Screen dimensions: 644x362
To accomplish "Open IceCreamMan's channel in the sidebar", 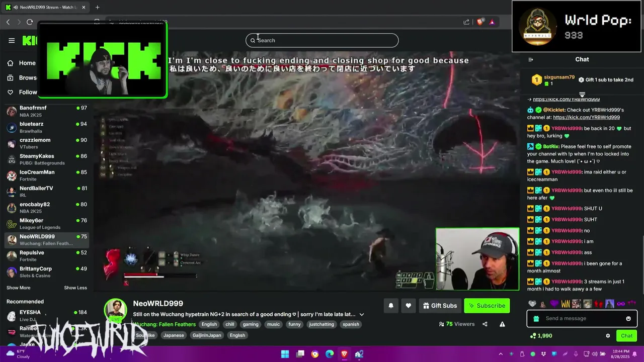I will pos(46,175).
